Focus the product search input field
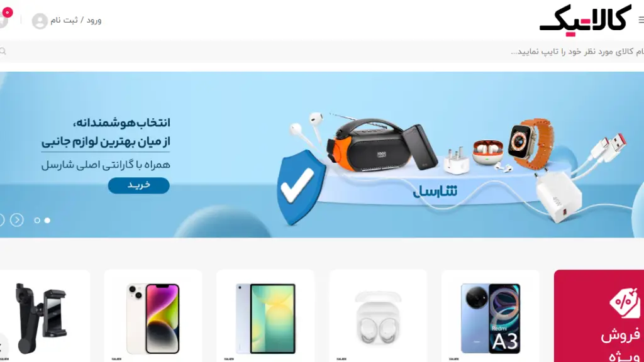This screenshot has height=362, width=644. [x=322, y=52]
